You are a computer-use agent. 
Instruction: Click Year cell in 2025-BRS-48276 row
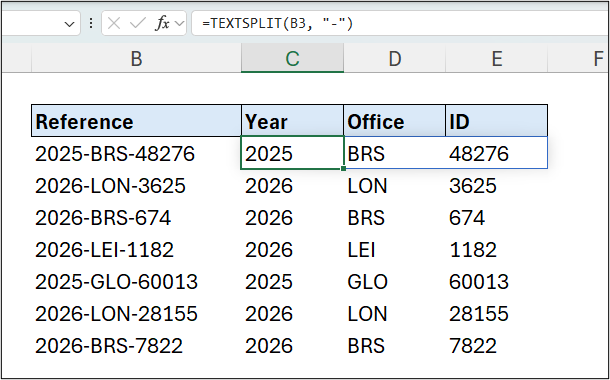[292, 153]
